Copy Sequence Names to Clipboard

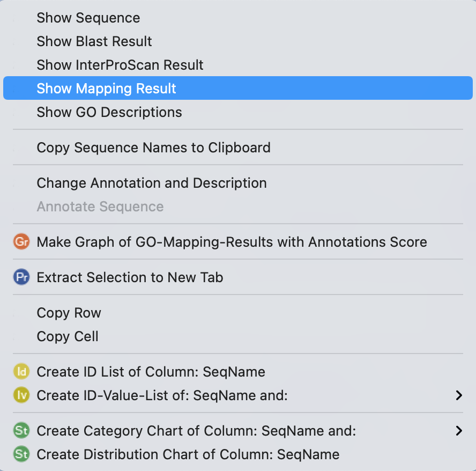(153, 148)
